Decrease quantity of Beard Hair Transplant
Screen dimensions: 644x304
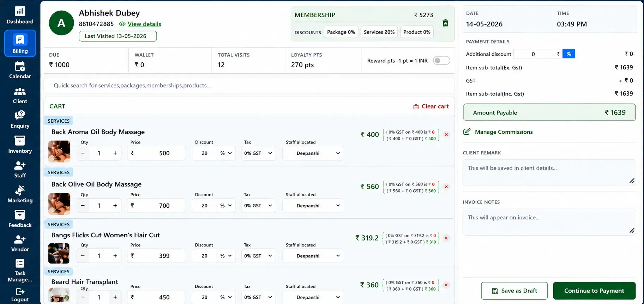tap(83, 297)
